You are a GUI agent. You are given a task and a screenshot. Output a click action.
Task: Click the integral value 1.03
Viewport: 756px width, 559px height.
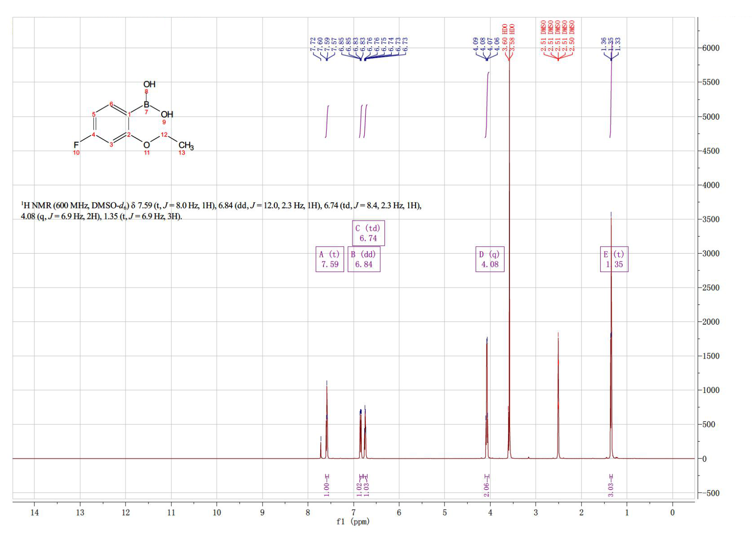tap(367, 489)
